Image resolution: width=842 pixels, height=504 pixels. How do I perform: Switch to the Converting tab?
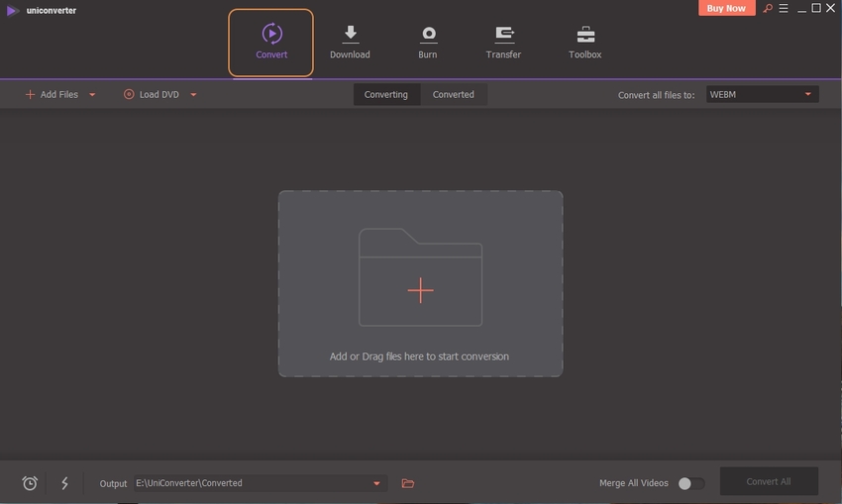coord(386,94)
